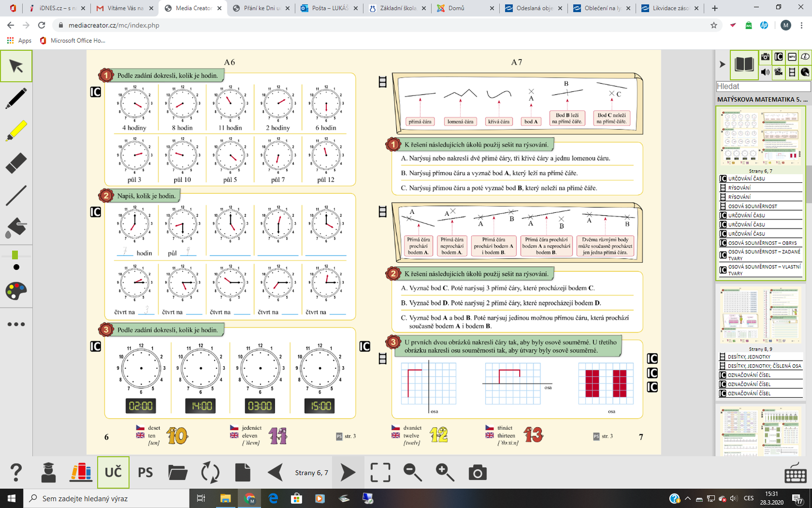Select the yellow highlighter tool
The height and width of the screenshot is (508, 812).
point(16,131)
